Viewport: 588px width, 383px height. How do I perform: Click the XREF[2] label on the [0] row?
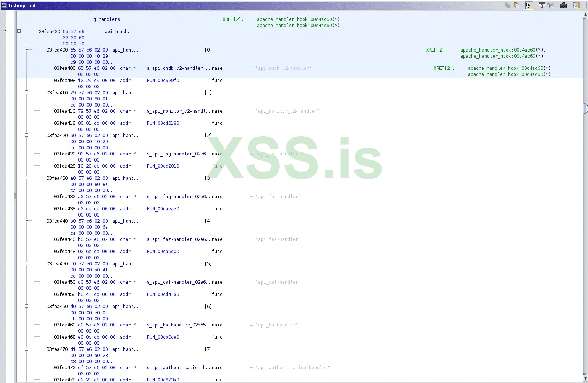tap(436, 50)
